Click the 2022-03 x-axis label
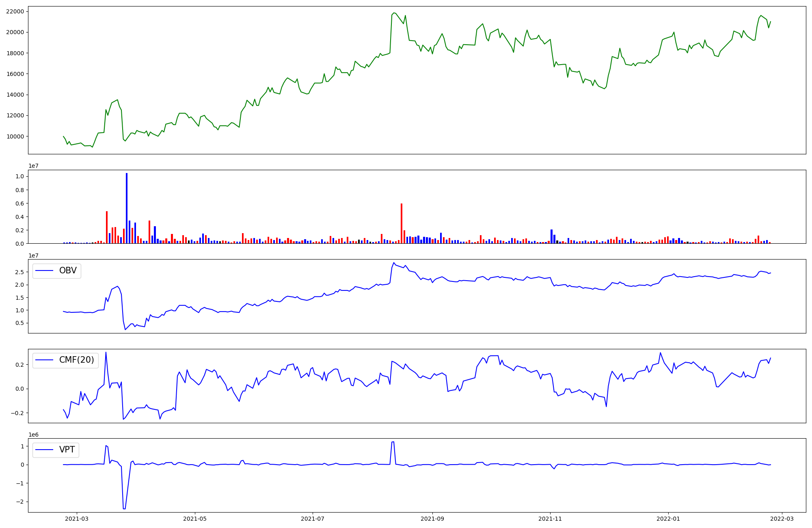 pyautogui.click(x=782, y=519)
